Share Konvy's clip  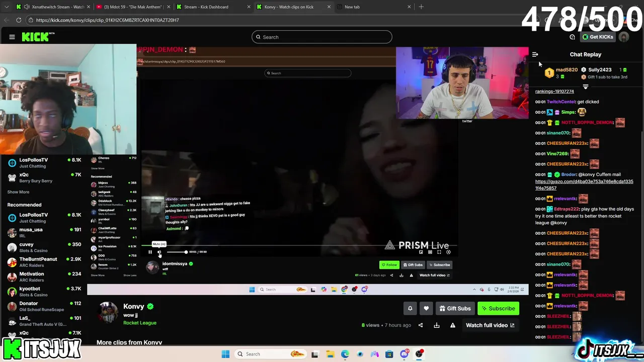pos(421,325)
